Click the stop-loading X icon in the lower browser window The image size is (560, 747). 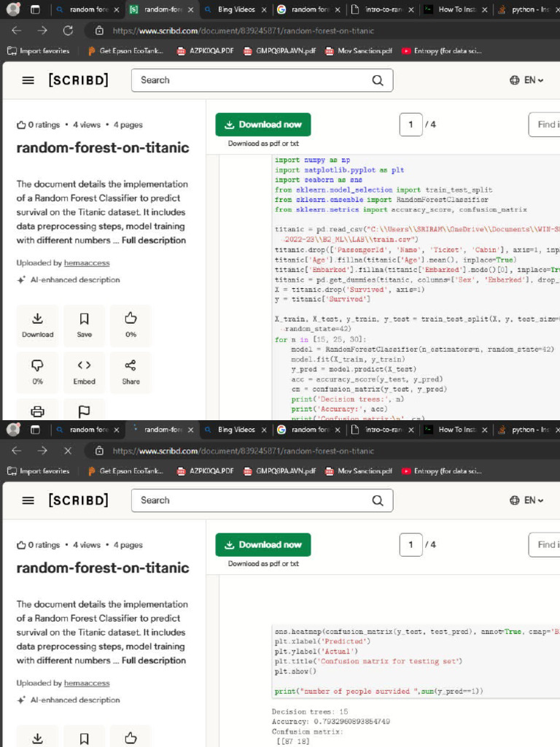coord(68,451)
